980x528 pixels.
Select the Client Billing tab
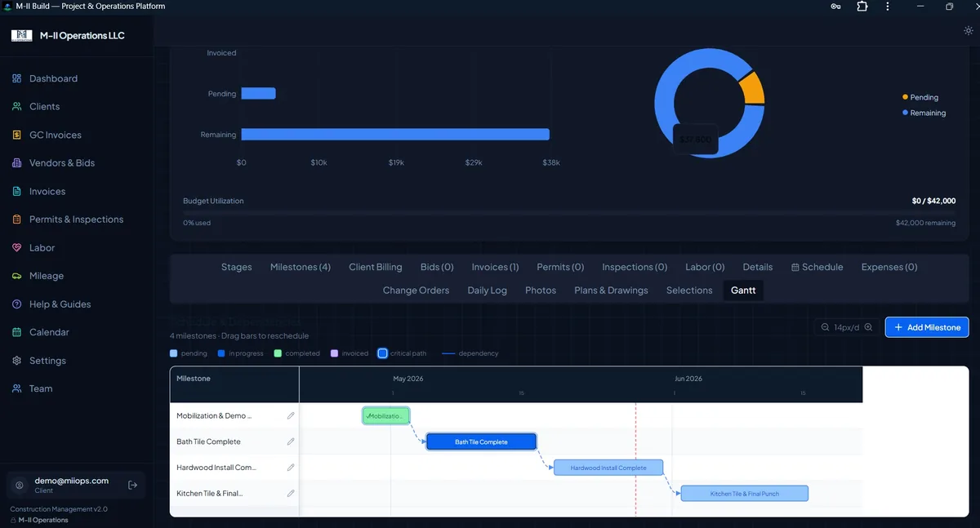point(376,267)
